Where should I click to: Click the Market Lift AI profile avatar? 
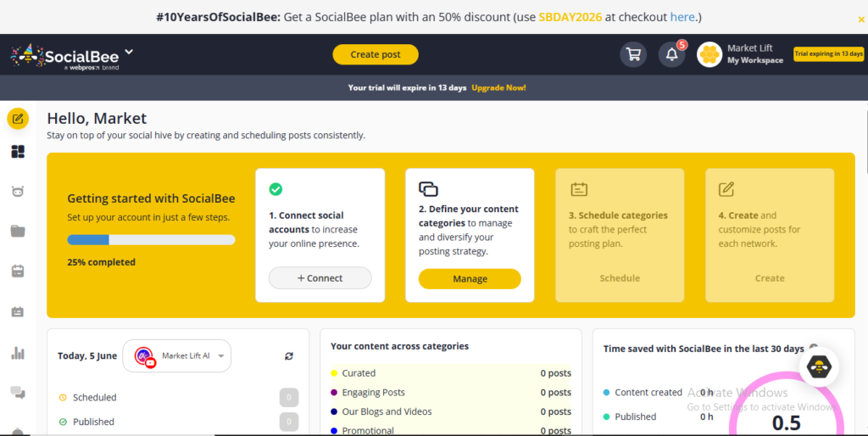144,355
